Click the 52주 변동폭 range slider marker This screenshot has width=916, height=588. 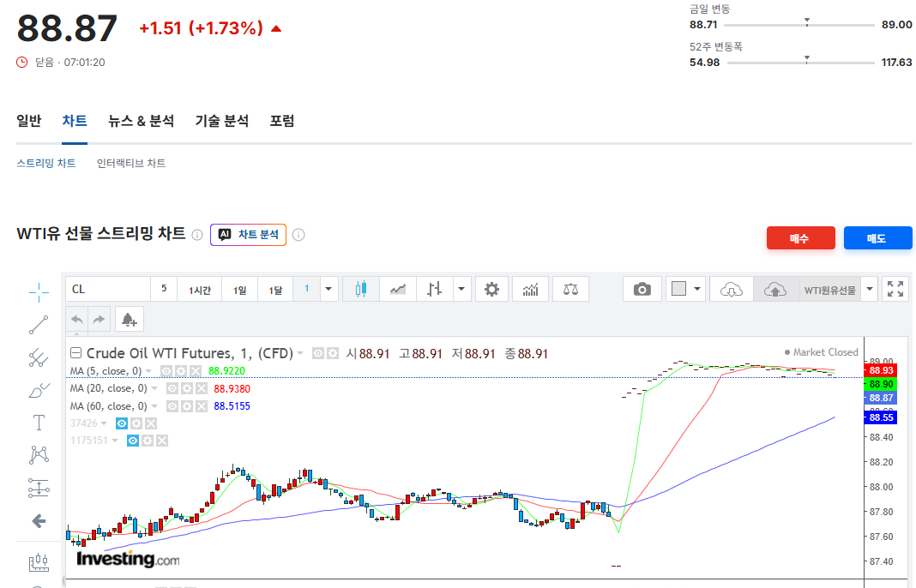coord(807,59)
